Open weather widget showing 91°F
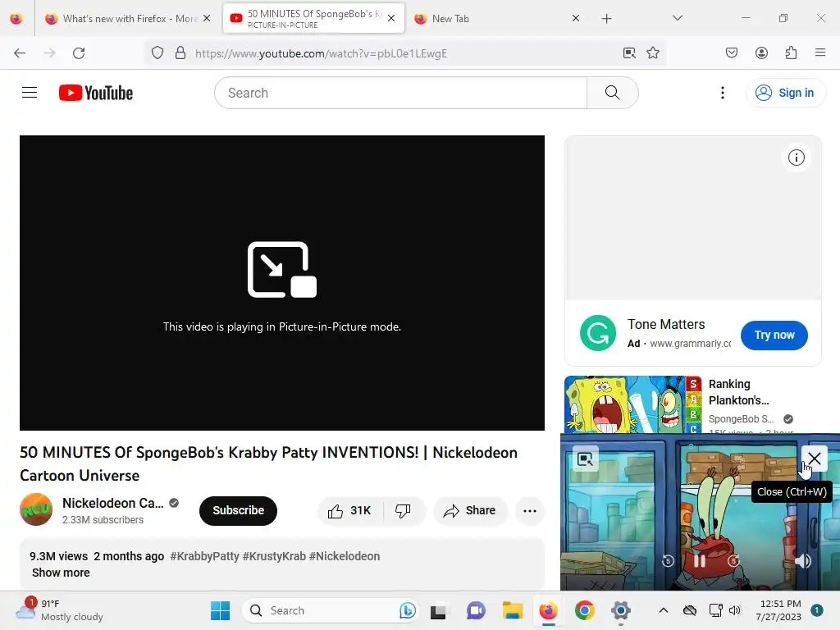This screenshot has width=840, height=630. (60, 610)
